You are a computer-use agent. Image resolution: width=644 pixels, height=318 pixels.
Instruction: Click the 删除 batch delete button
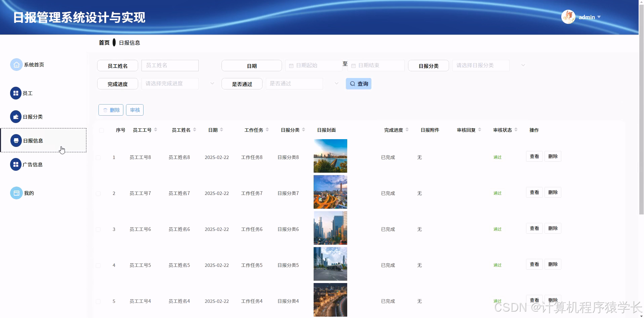pyautogui.click(x=111, y=110)
